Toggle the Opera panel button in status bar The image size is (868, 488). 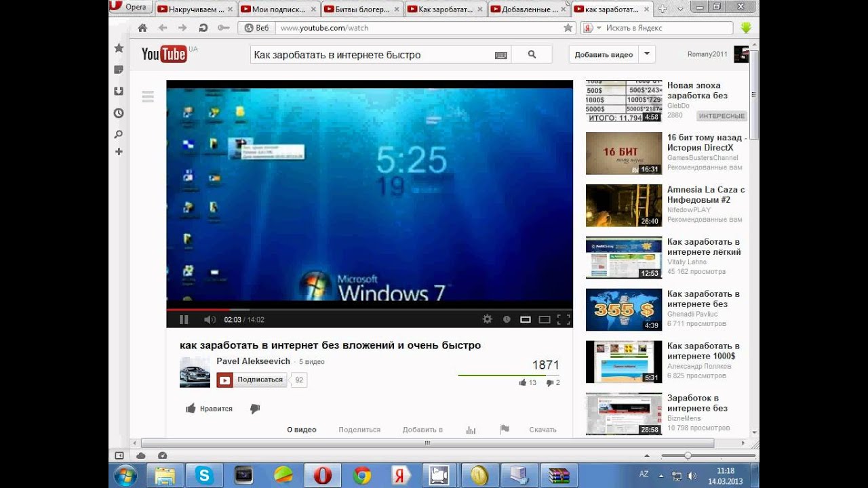click(119, 455)
